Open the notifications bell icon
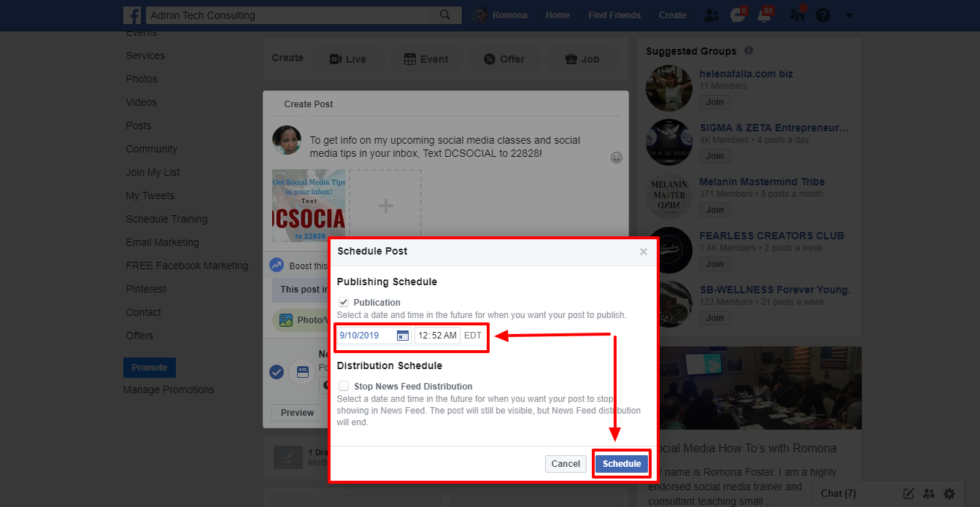This screenshot has height=507, width=980. [764, 15]
